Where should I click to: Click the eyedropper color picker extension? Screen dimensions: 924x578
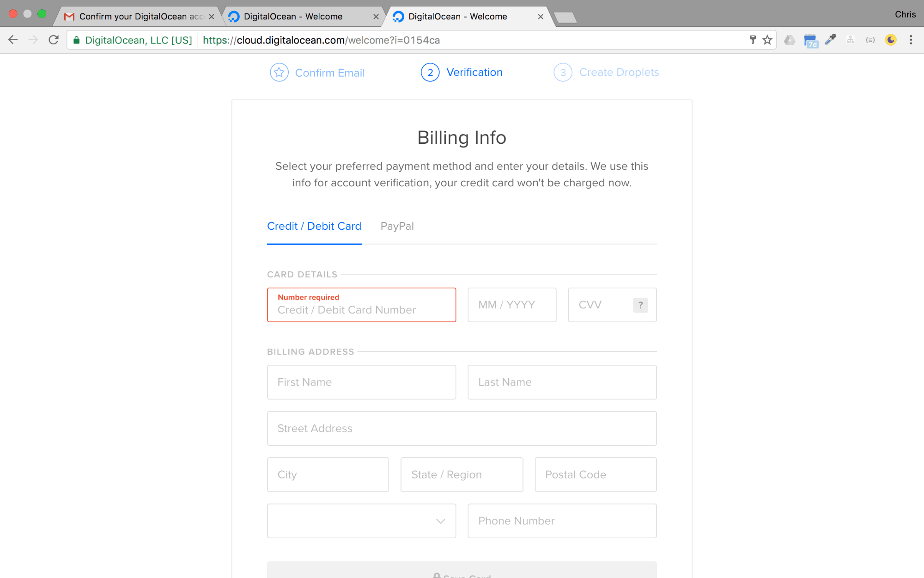click(x=831, y=40)
